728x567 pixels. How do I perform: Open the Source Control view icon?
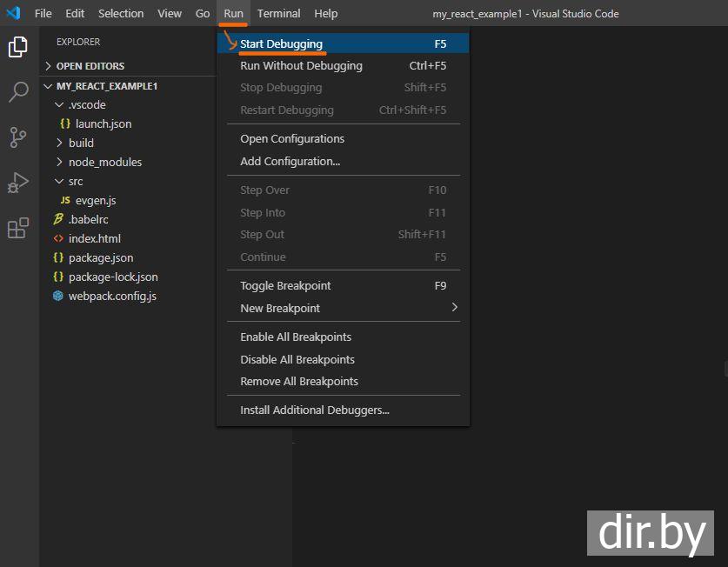[x=17, y=137]
